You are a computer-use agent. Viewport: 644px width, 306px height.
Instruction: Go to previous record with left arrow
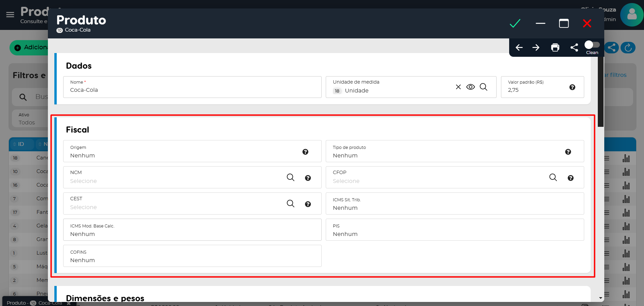coord(519,48)
